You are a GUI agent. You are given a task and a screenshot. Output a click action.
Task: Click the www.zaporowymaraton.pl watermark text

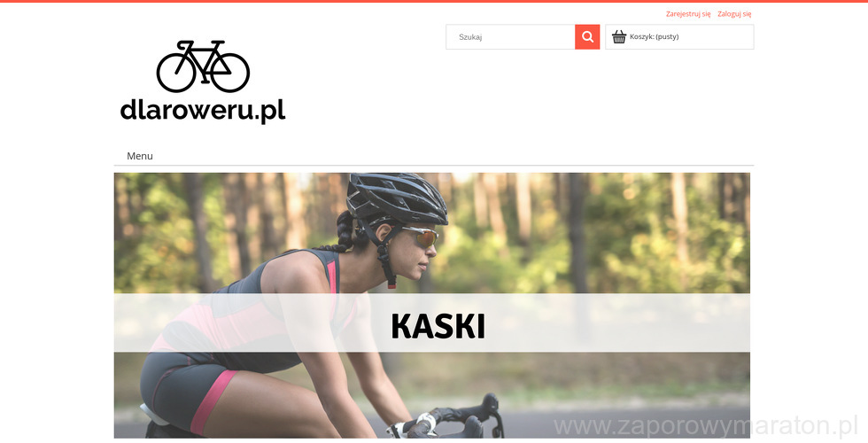tap(706, 426)
